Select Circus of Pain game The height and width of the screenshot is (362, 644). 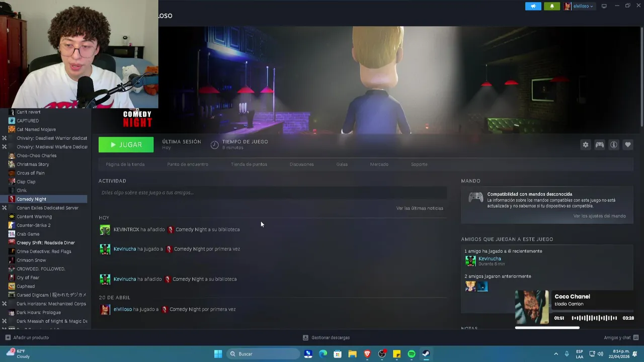[30, 173]
